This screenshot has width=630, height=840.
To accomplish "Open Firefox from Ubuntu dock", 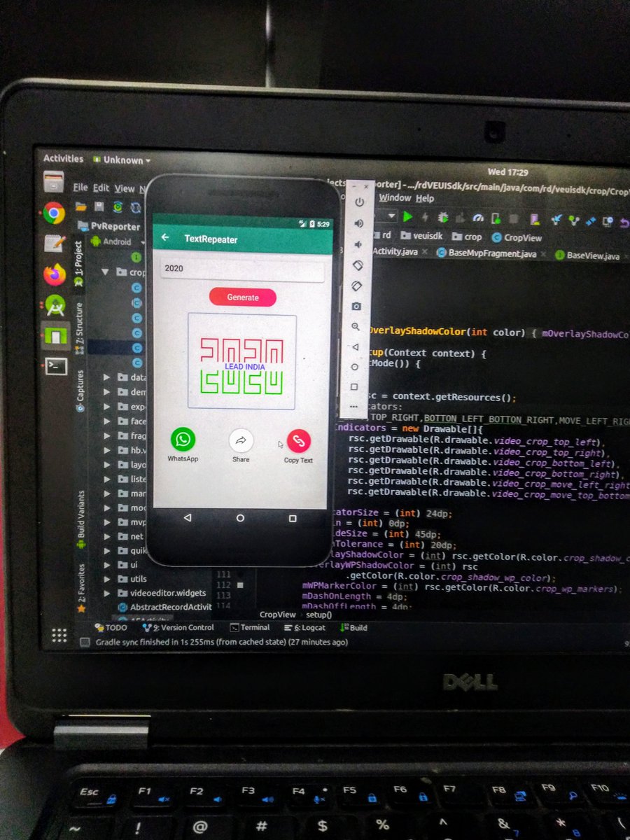I will (55, 274).
